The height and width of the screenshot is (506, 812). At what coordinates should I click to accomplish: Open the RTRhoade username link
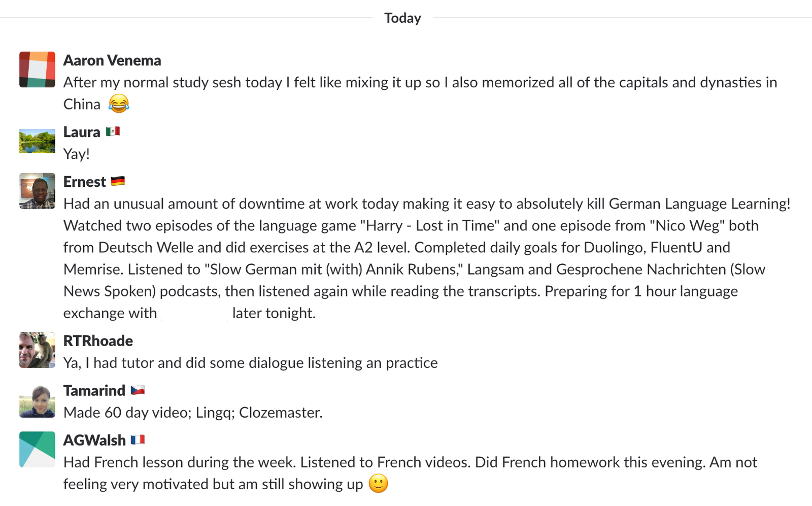click(x=98, y=341)
